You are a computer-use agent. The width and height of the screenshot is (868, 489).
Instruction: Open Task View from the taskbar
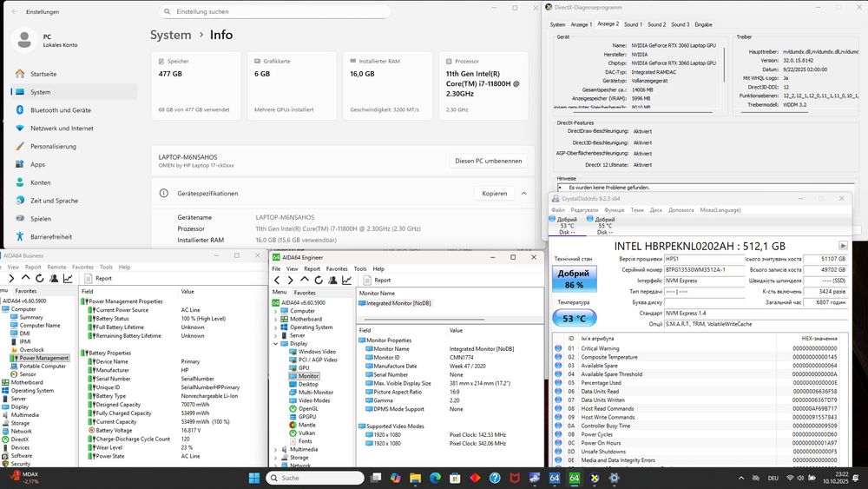click(x=376, y=478)
